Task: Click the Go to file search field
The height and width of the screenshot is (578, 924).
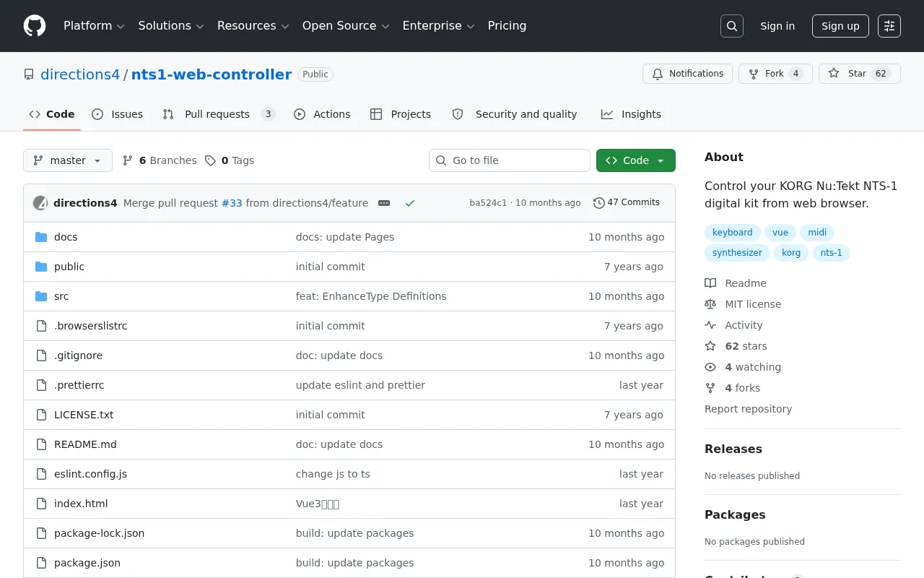Action: tap(510, 160)
